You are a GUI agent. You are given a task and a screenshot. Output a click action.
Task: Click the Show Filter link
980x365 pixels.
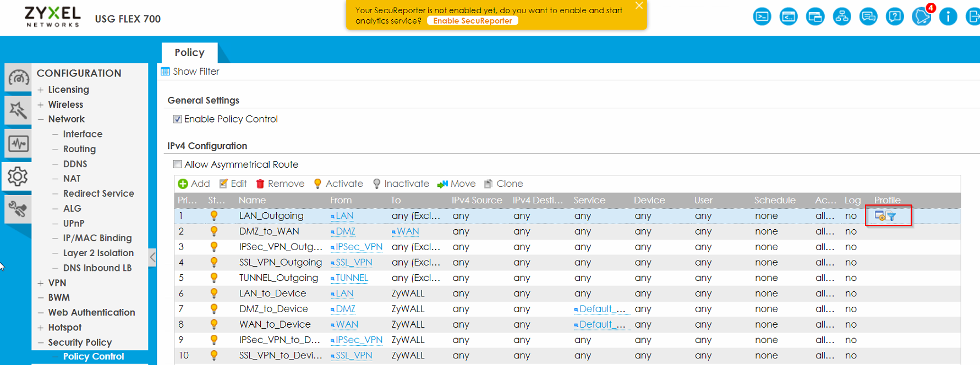point(195,71)
